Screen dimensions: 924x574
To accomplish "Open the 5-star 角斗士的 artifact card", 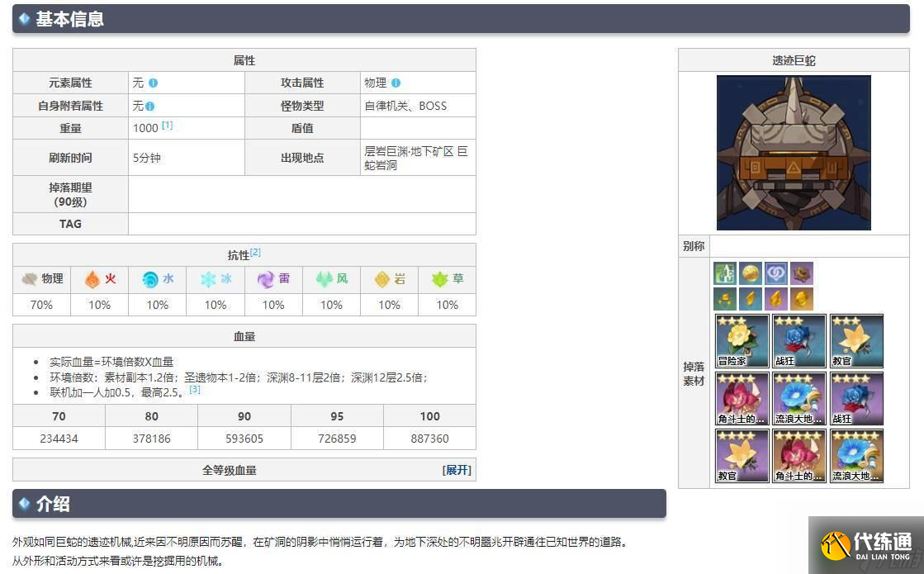I will [x=799, y=456].
